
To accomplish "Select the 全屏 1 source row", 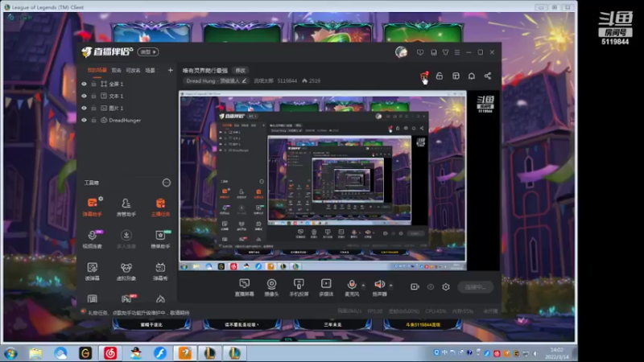I will pyautogui.click(x=126, y=84).
